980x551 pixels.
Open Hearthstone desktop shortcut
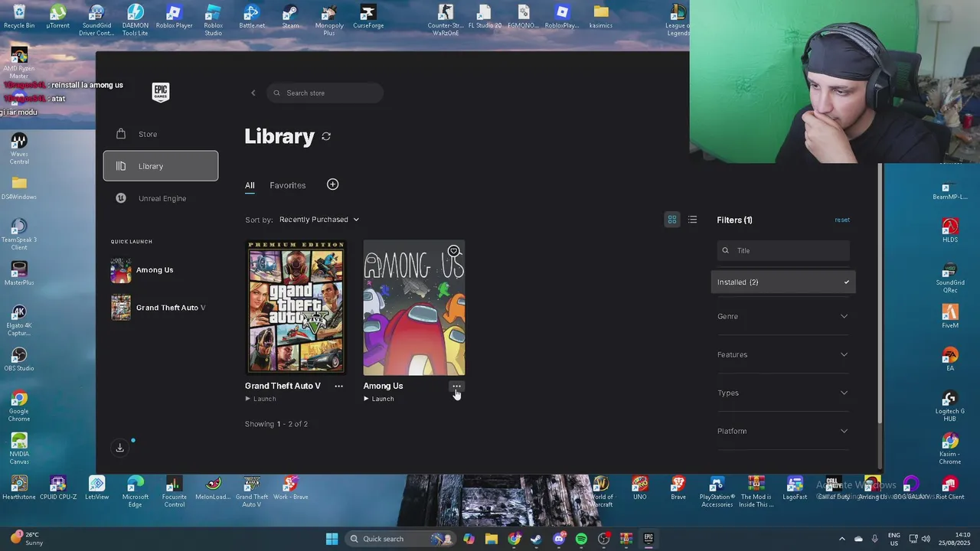19,487
